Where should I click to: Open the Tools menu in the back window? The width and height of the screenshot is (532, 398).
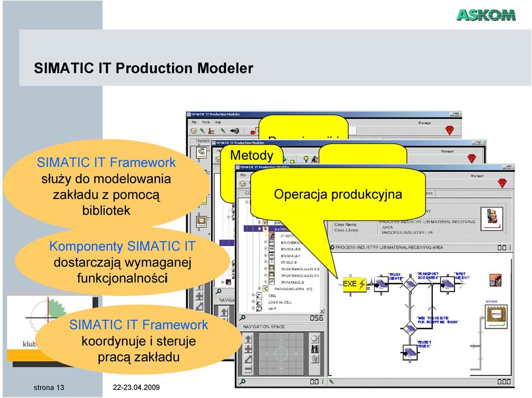click(x=206, y=122)
